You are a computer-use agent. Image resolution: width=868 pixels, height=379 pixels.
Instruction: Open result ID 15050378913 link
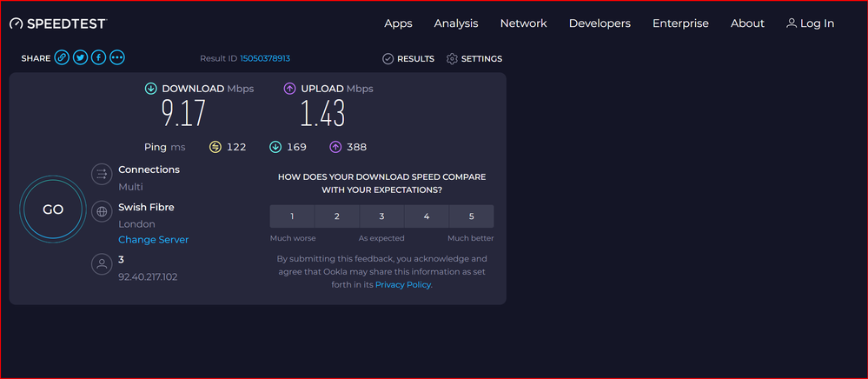[x=265, y=58]
